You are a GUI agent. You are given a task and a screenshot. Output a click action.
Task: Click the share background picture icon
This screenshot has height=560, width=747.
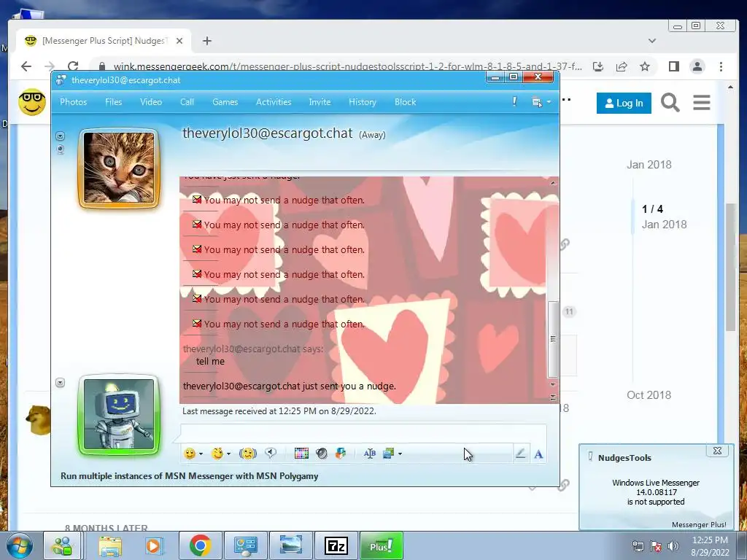[389, 454]
